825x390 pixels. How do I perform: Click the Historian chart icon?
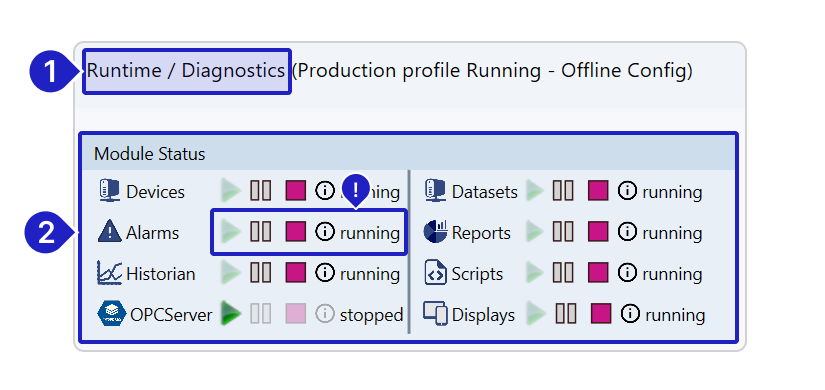pyautogui.click(x=109, y=273)
